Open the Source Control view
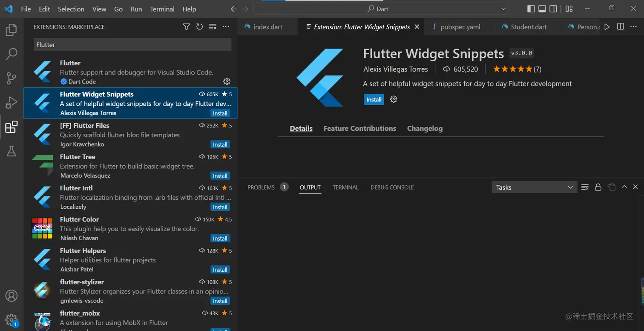Image resolution: width=644 pixels, height=331 pixels. 11,78
